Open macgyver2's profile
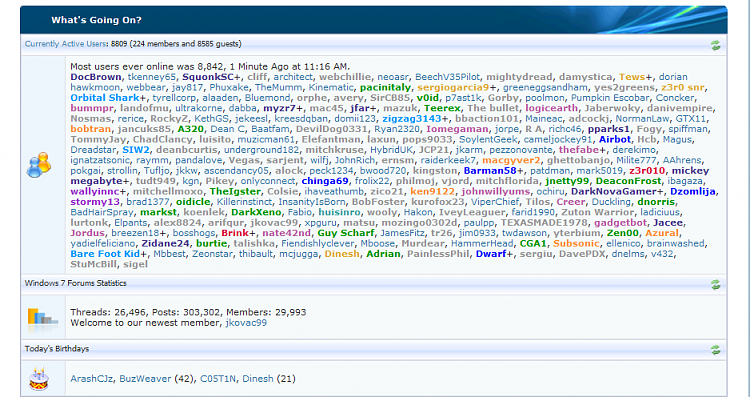 511,160
